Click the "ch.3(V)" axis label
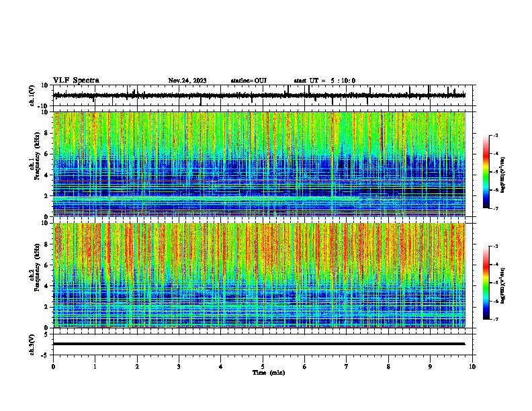The width and height of the screenshot is (532, 411). [x=32, y=345]
